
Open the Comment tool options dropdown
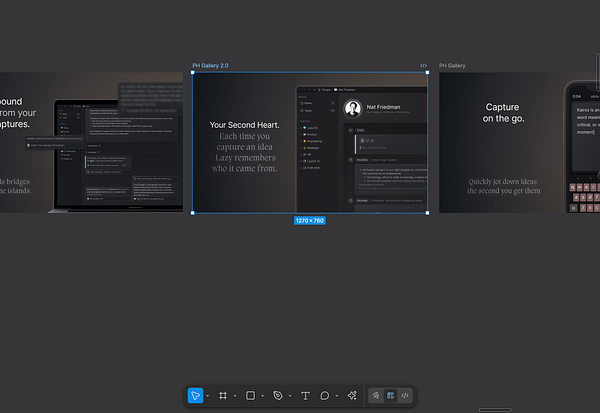(336, 397)
